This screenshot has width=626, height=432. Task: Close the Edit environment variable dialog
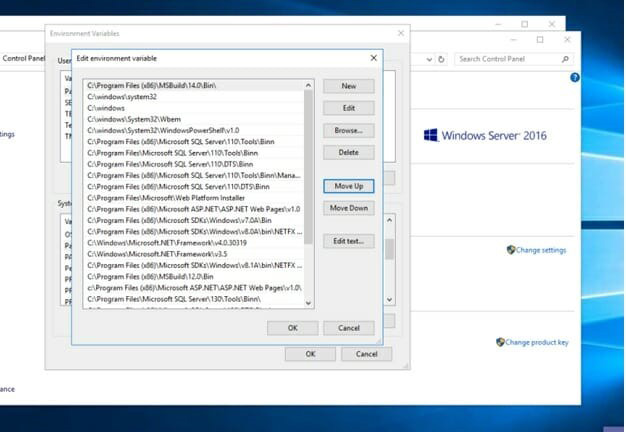pos(374,58)
